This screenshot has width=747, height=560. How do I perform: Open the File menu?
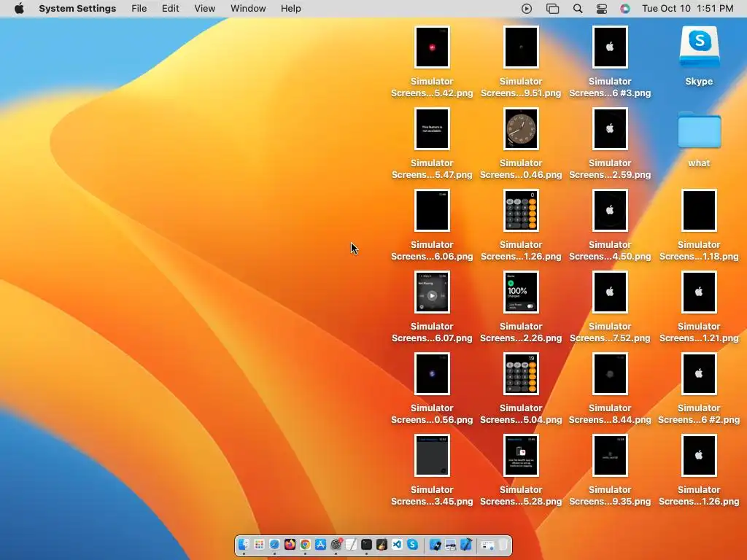click(x=139, y=9)
